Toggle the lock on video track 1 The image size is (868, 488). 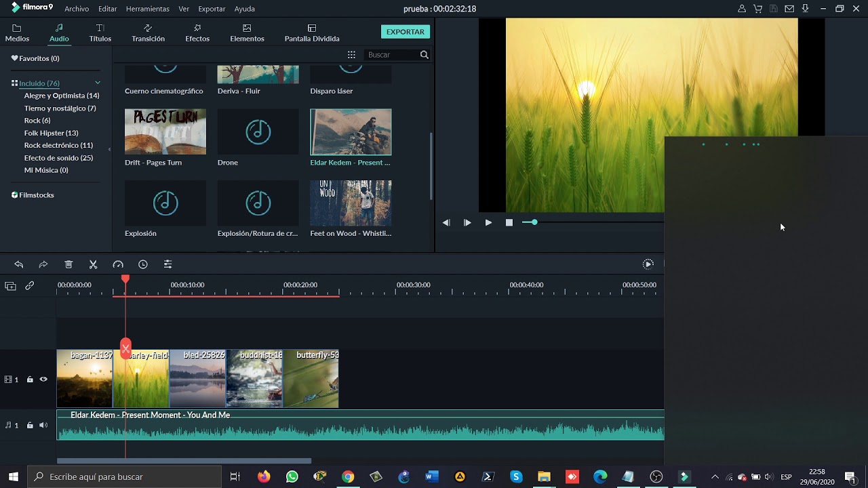30,380
